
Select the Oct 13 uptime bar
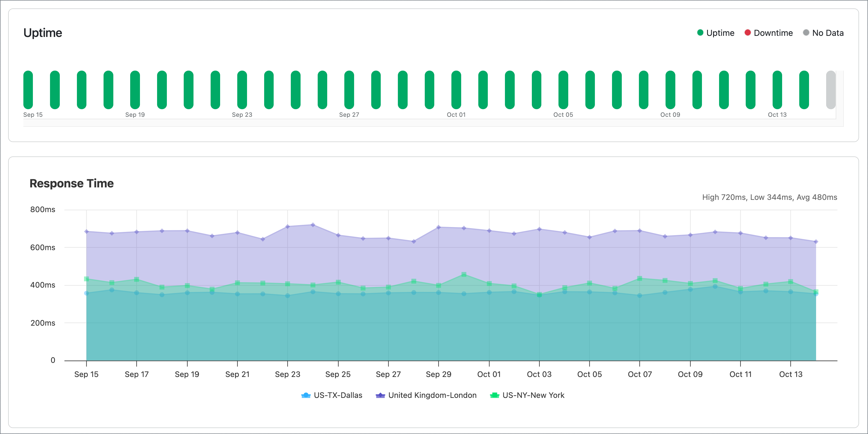pos(777,90)
